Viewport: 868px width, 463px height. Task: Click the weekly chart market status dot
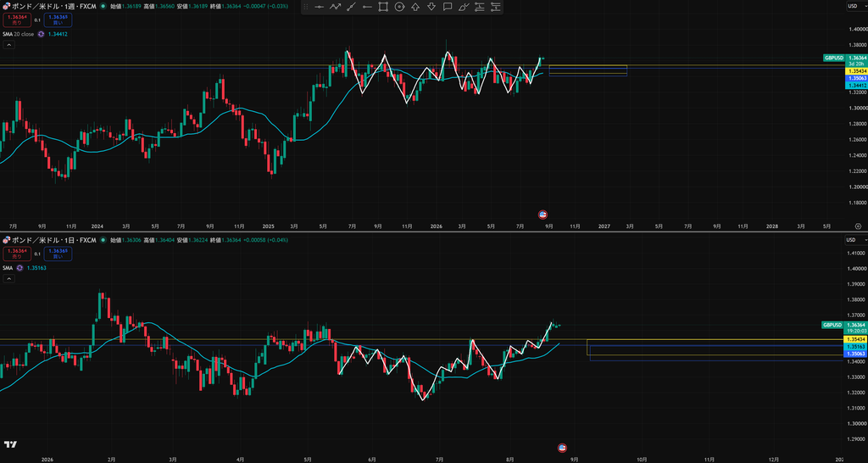click(103, 7)
